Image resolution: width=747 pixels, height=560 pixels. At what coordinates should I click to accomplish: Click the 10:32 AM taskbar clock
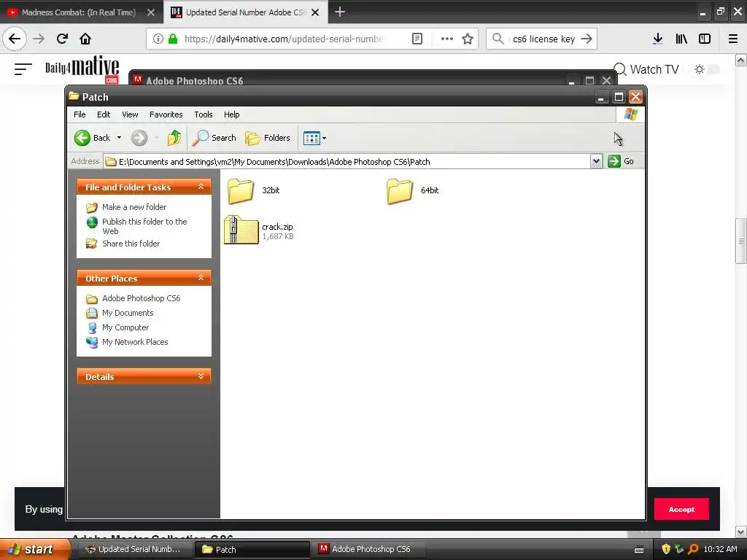tap(720, 550)
